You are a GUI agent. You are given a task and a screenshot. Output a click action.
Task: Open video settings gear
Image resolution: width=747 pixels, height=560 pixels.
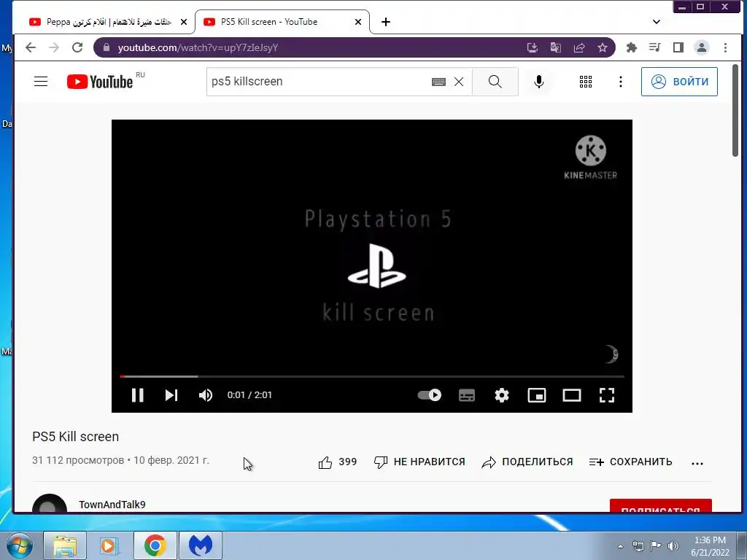(x=502, y=395)
